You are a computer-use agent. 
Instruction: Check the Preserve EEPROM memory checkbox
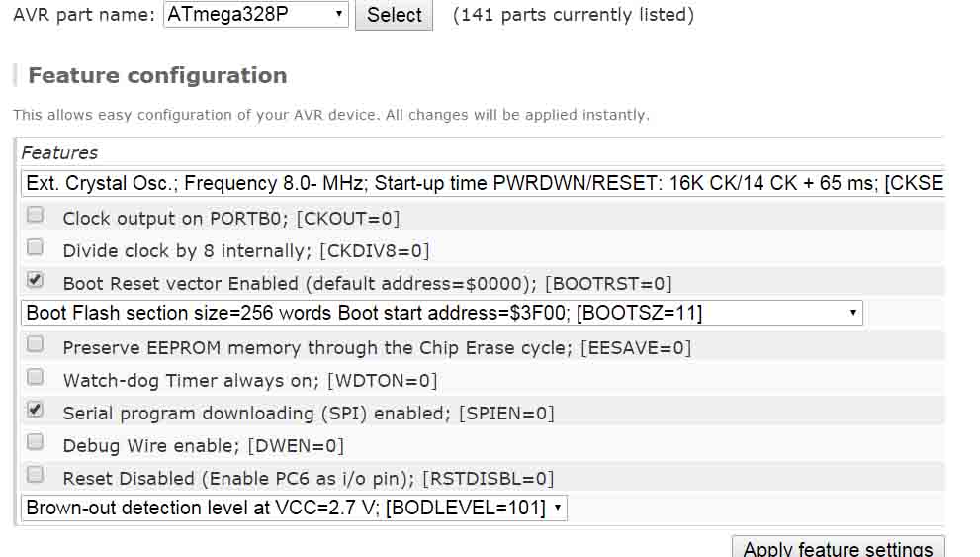(x=36, y=344)
